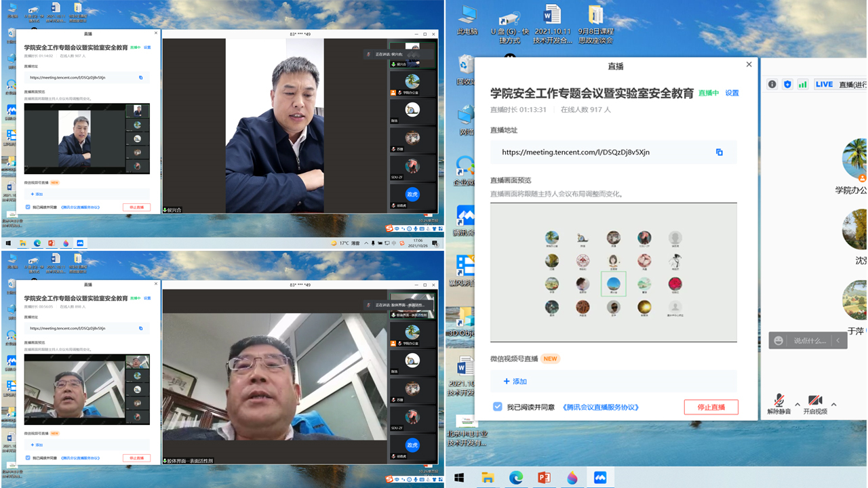Toggle the 解除静音 microphone button

(779, 404)
